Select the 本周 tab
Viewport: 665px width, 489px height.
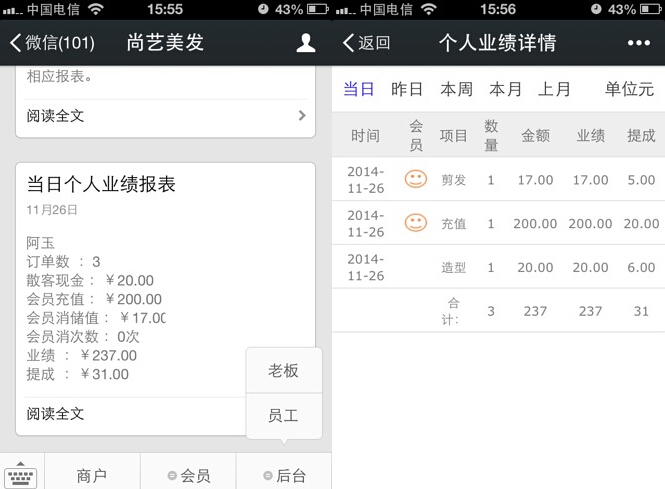point(456,89)
